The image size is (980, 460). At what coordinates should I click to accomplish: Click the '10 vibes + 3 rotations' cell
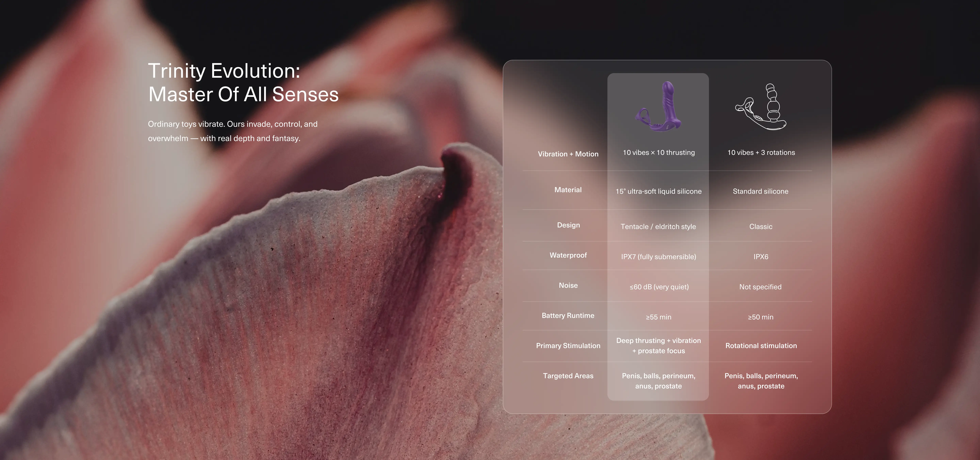(x=761, y=152)
